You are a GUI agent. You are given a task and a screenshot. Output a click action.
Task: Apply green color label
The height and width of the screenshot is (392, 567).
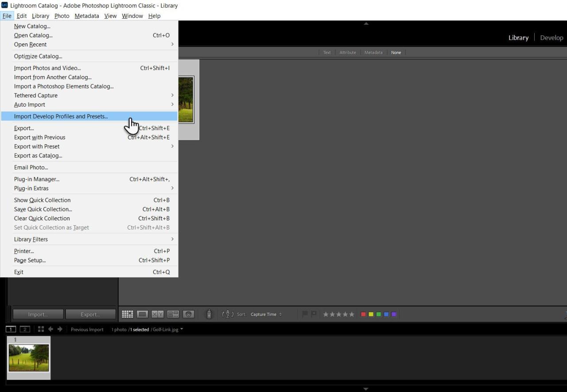tap(379, 314)
